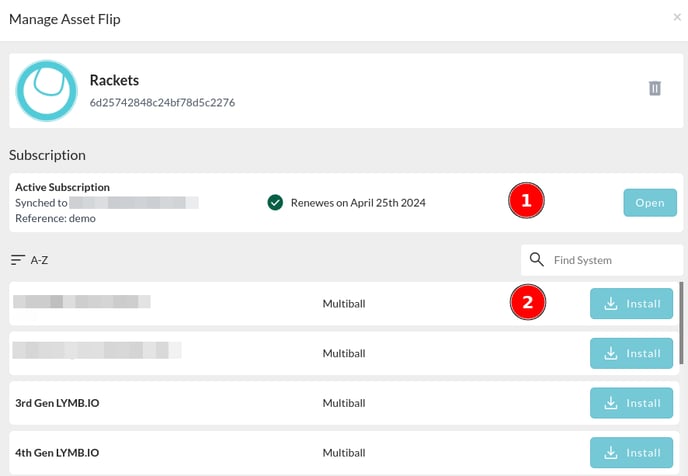Click the magnifier search icon
The width and height of the screenshot is (688, 476).
pos(536,260)
